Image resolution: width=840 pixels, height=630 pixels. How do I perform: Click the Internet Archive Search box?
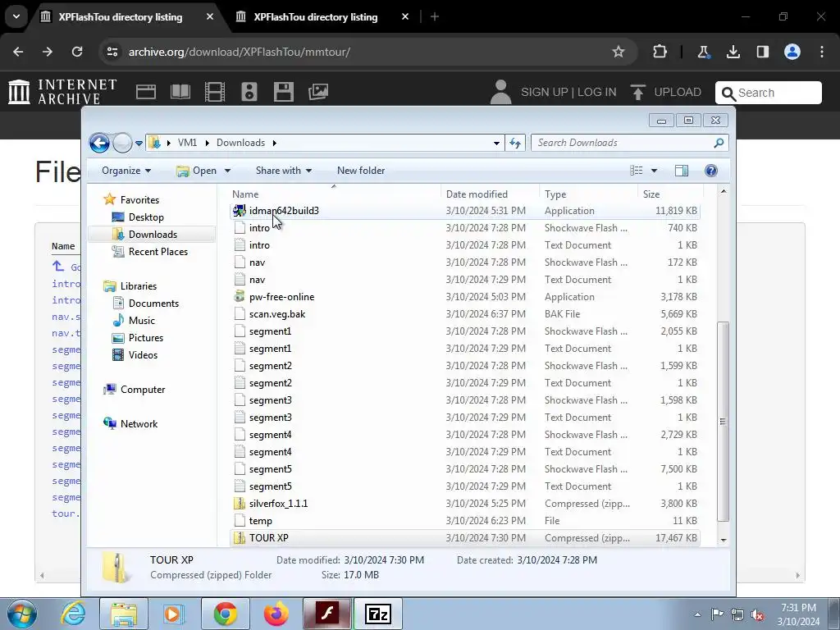(x=768, y=93)
